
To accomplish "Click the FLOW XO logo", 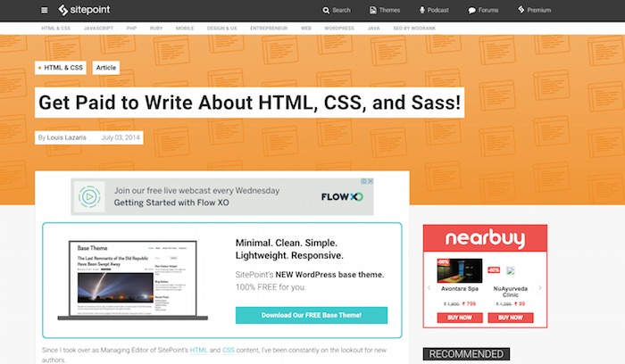I will coord(342,197).
